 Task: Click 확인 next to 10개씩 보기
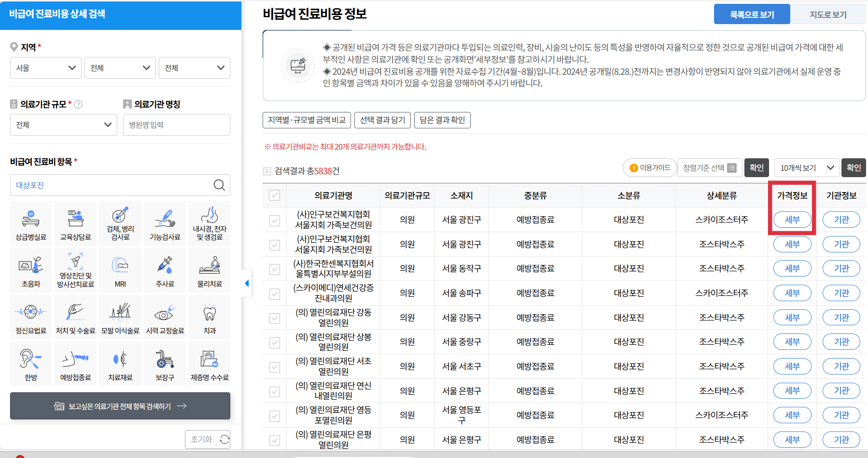click(x=854, y=167)
